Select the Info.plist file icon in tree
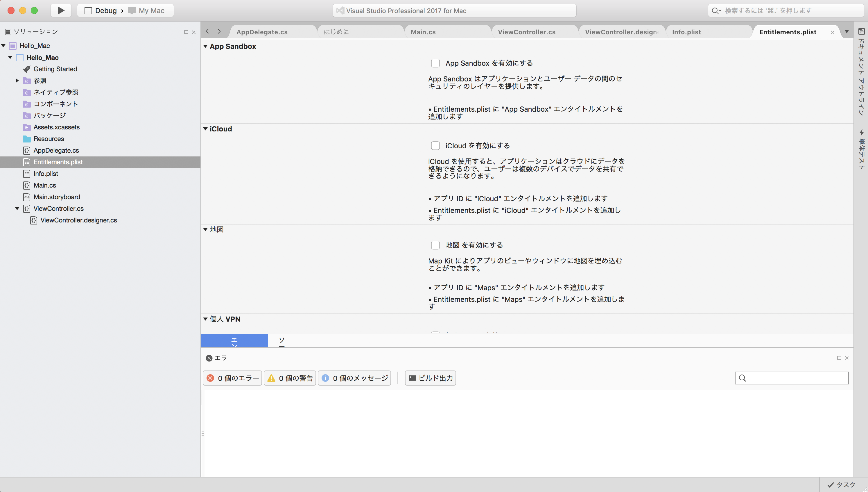Image resolution: width=868 pixels, height=492 pixels. point(27,174)
